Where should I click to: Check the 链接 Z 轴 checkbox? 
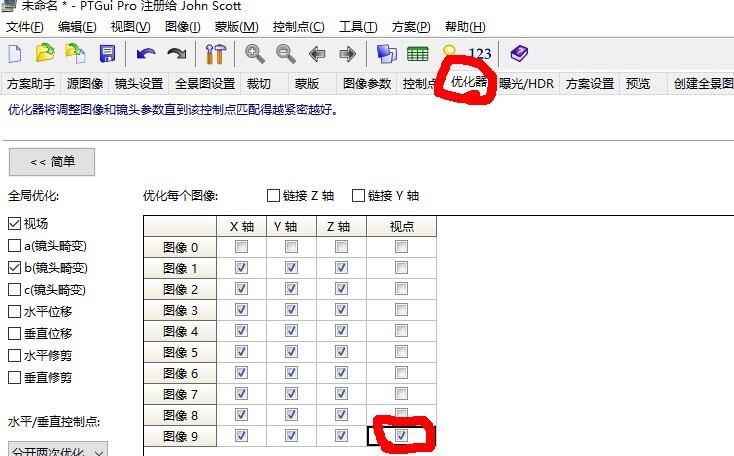pos(273,196)
